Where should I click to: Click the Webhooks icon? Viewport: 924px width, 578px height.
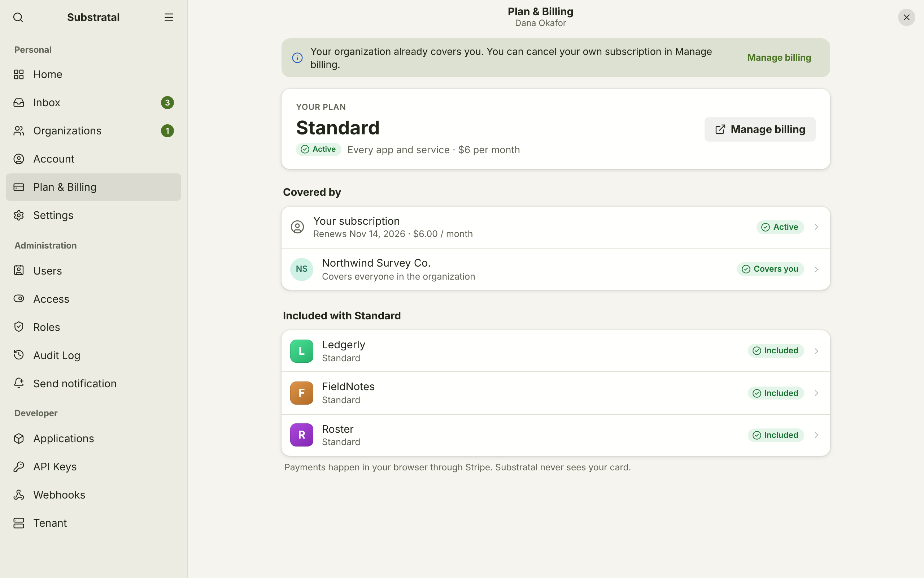[x=19, y=495]
